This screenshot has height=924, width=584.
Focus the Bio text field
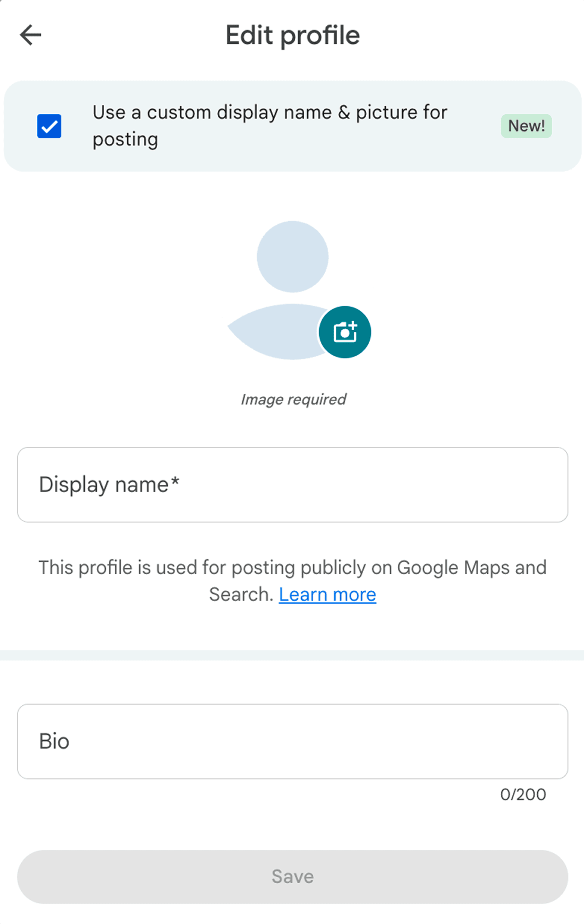(x=292, y=741)
